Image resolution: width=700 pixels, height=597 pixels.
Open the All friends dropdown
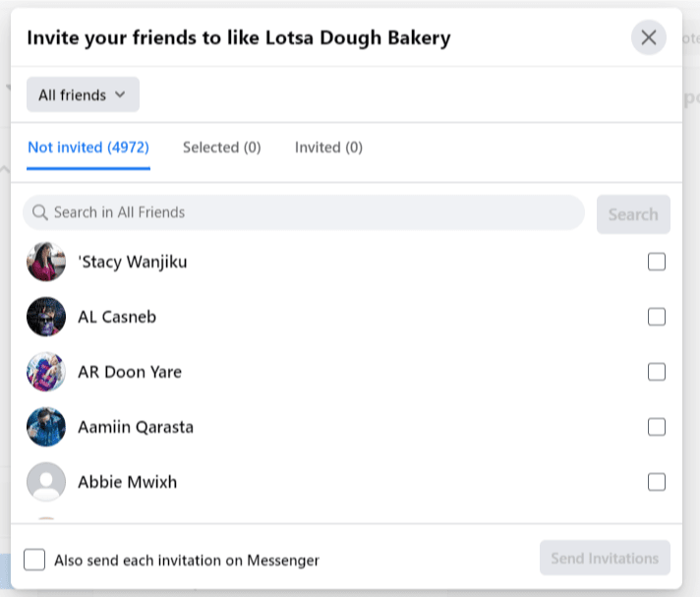[x=83, y=94]
